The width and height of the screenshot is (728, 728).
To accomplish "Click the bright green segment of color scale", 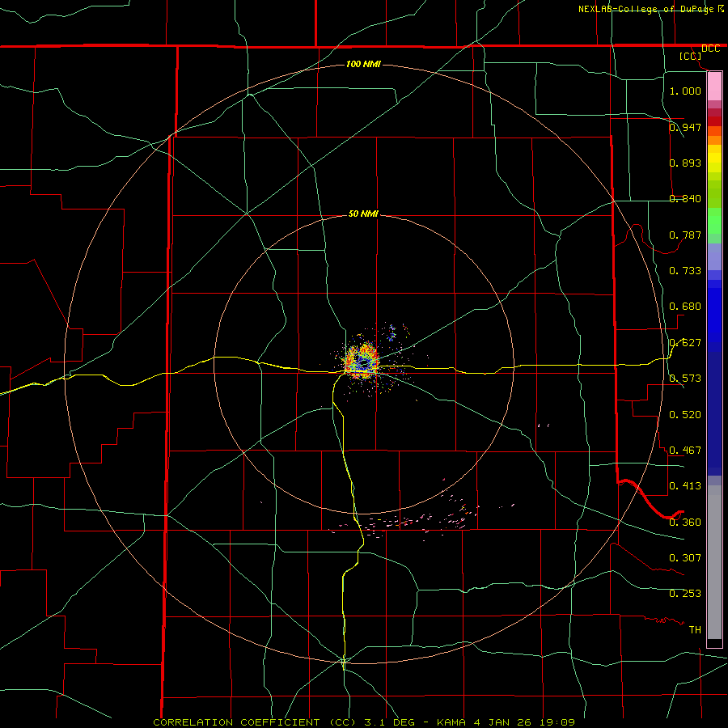I will (714, 221).
